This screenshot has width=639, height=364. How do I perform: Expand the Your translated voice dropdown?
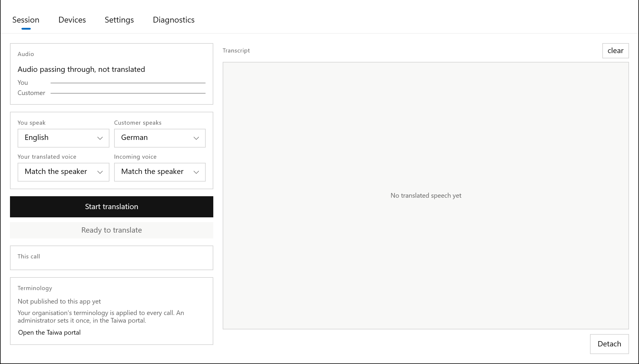point(63,172)
